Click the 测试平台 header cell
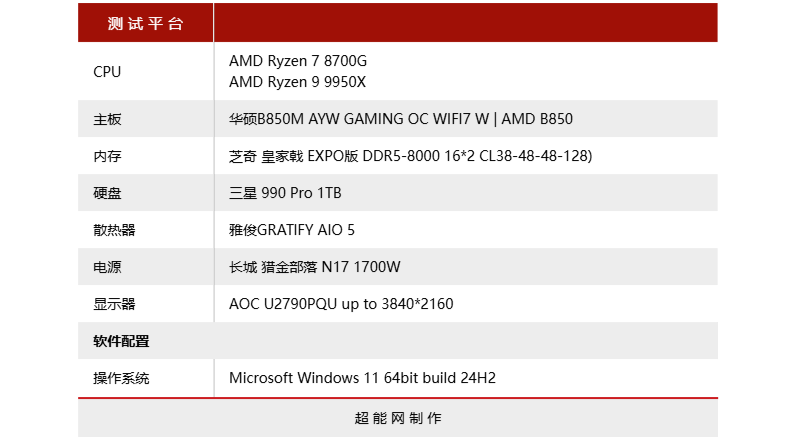The width and height of the screenshot is (796, 437). (145, 23)
